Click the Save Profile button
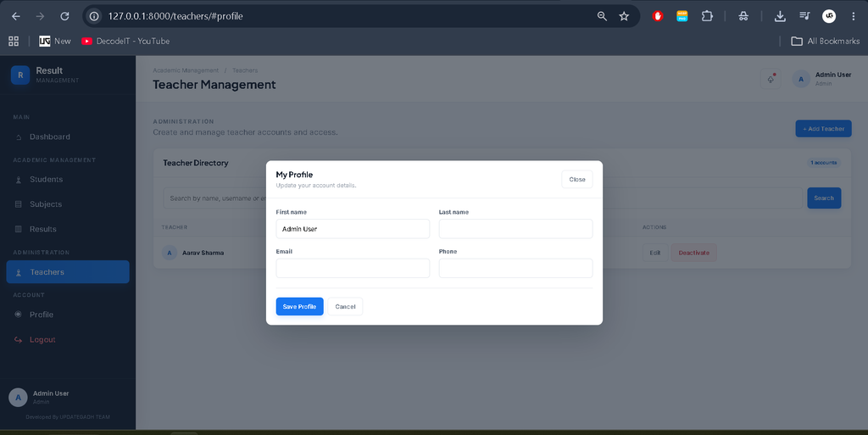This screenshot has width=868, height=435. [299, 307]
